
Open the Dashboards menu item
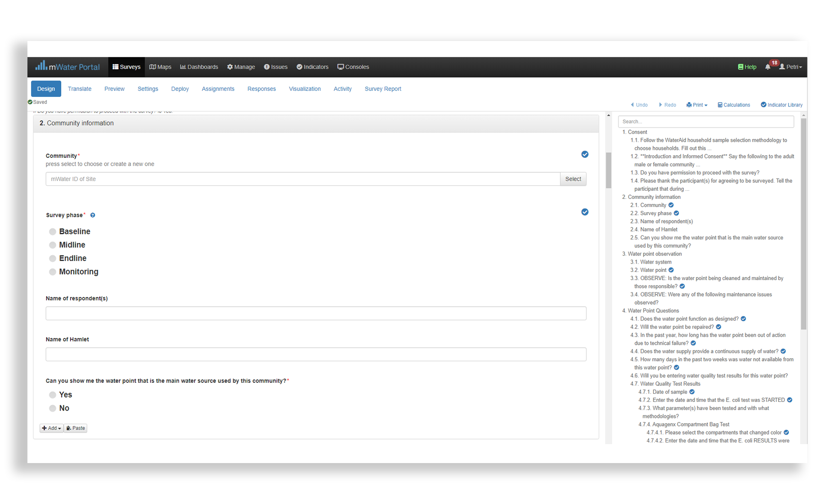[199, 67]
